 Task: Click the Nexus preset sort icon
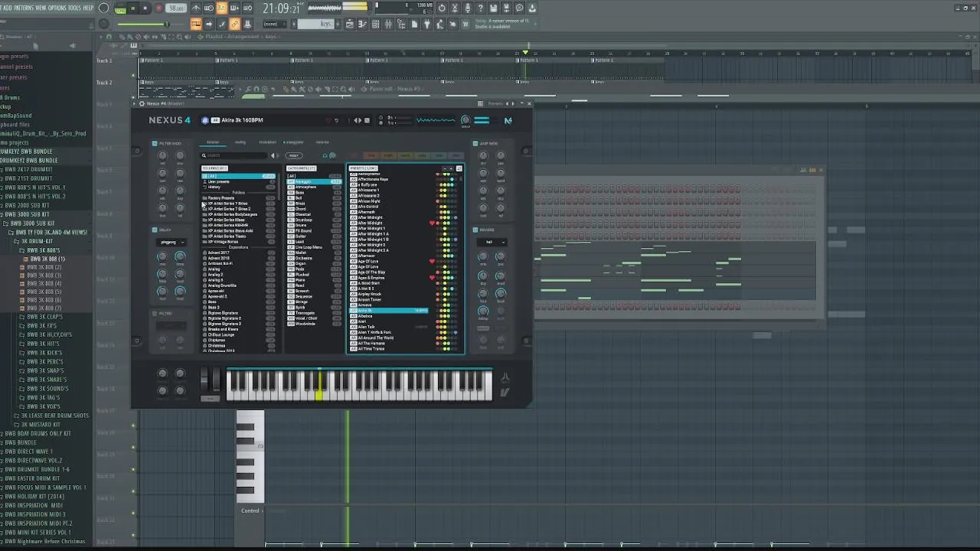pos(459,168)
